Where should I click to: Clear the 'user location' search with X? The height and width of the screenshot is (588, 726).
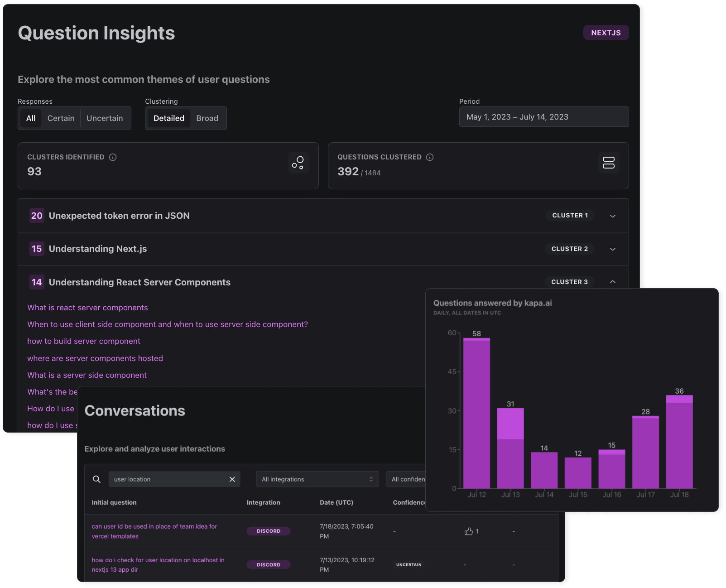coord(232,479)
